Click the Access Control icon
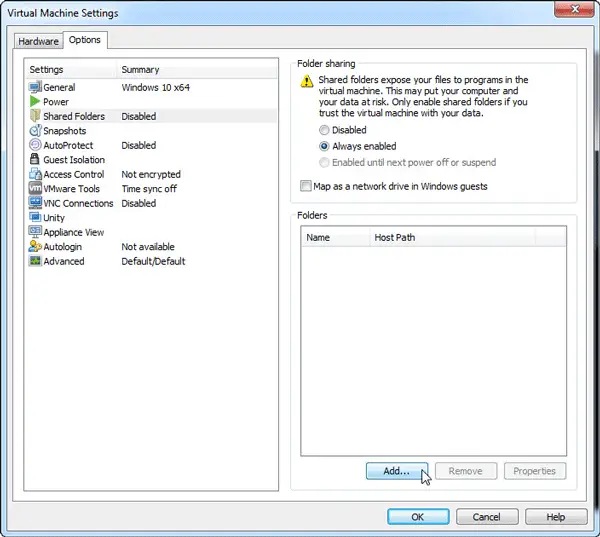600x537 pixels. pos(35,174)
